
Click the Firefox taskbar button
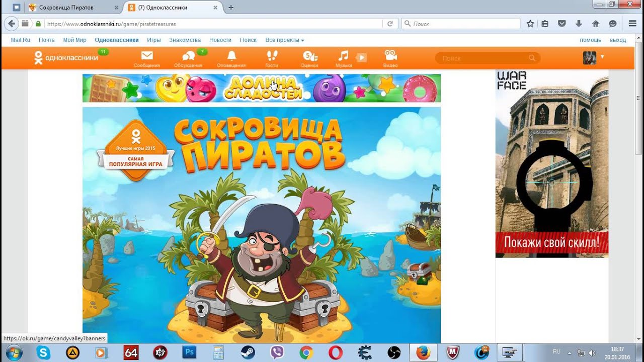[x=424, y=353]
